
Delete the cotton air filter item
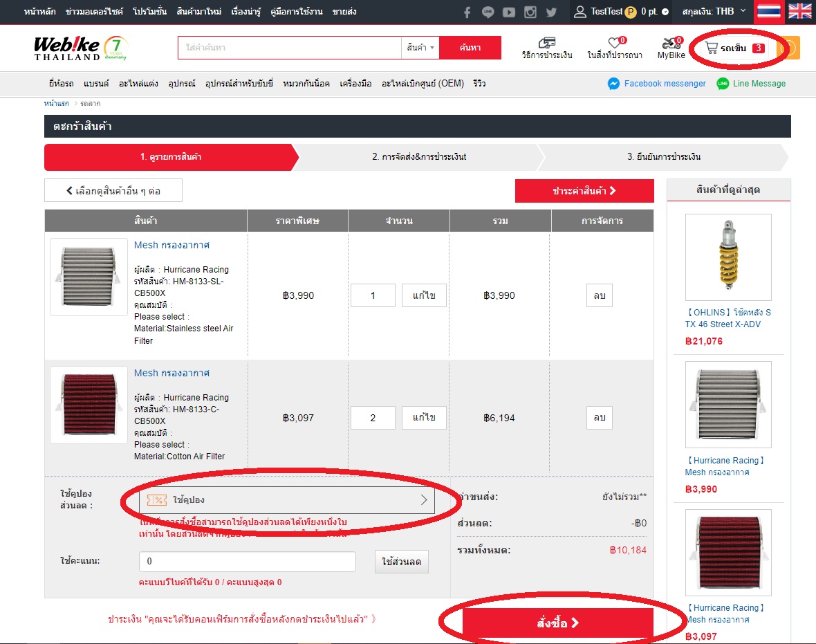point(600,418)
